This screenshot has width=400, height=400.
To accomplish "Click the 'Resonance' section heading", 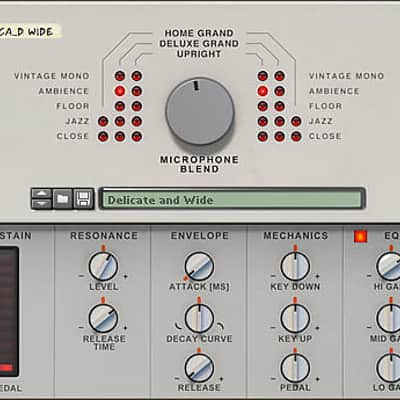I will point(104,236).
